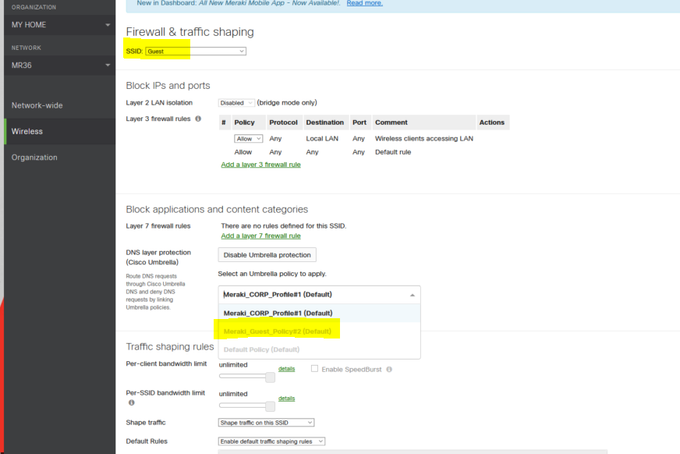This screenshot has width=680, height=454.
Task: Open the MY HOME organization dropdown
Action: click(60, 25)
